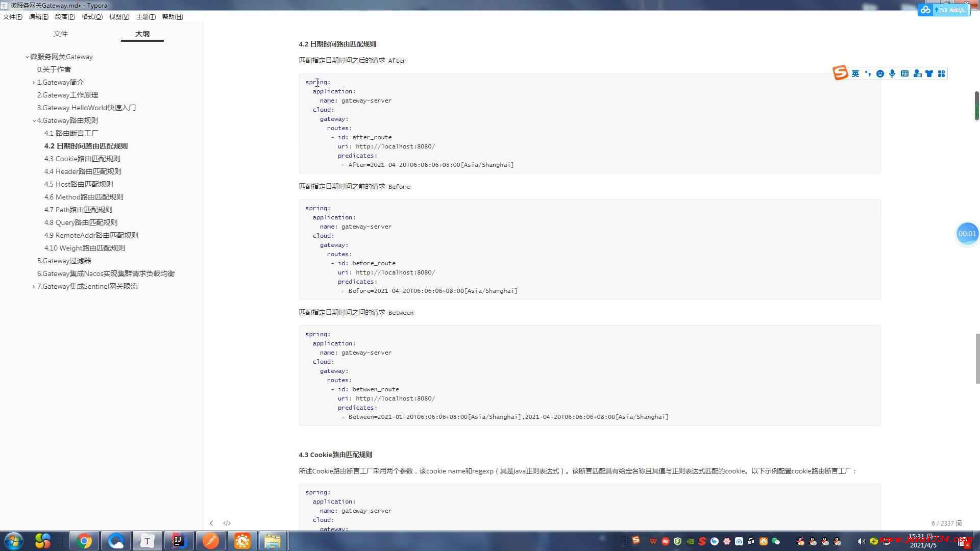Go to 0.关于作者 in outline
Image resolution: width=980 pixels, height=551 pixels.
click(x=54, y=69)
